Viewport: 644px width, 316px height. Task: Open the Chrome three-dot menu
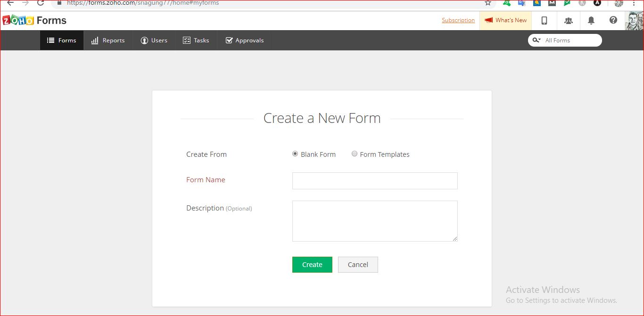(x=635, y=3)
